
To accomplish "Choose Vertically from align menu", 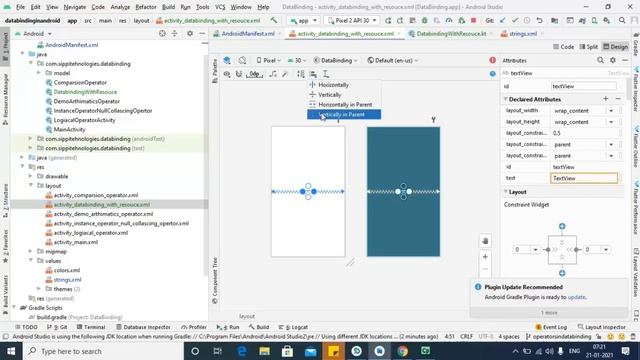I will tap(344, 95).
